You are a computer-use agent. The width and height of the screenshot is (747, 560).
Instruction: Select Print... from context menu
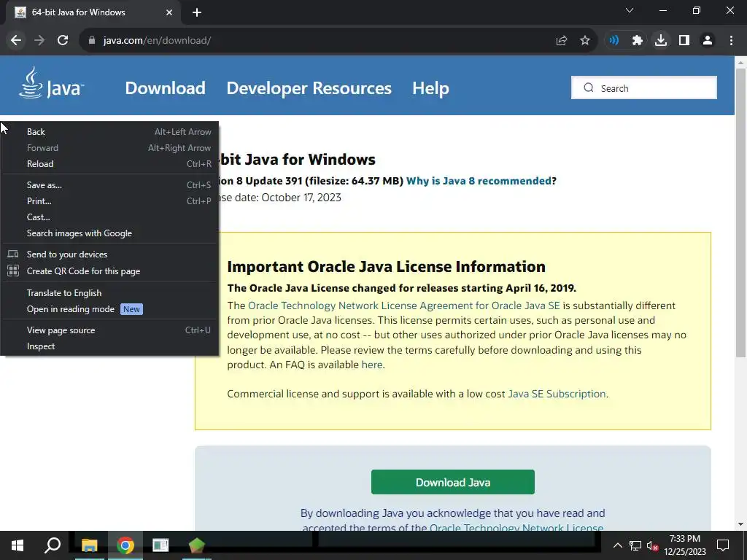pyautogui.click(x=109, y=201)
